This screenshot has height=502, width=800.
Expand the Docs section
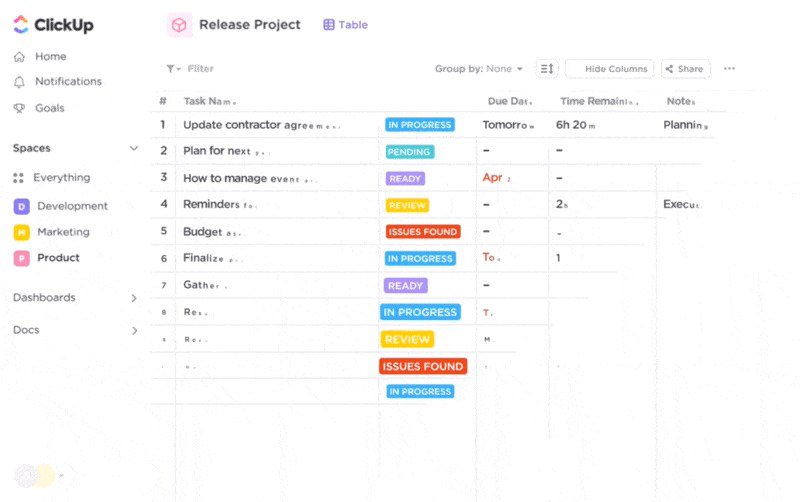tap(134, 330)
